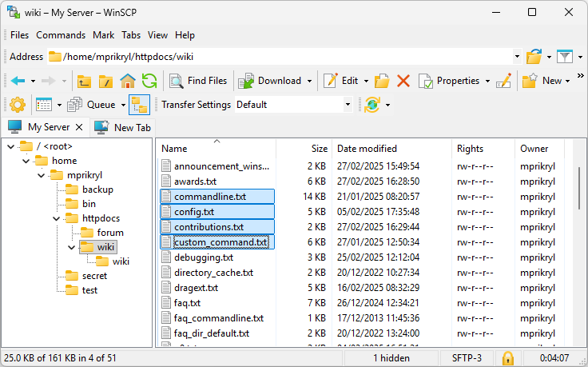The width and height of the screenshot is (588, 367).
Task: Open Preferences gear icon
Action: 18,105
